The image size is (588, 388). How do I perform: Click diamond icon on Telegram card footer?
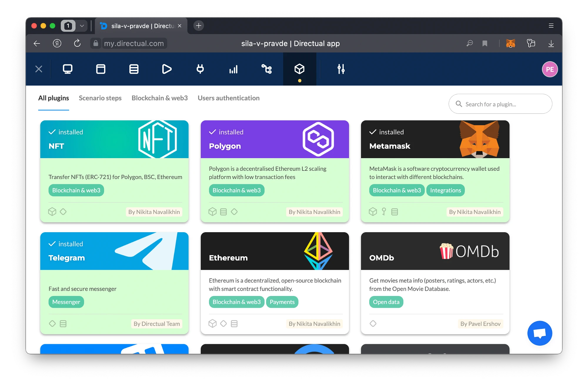click(x=52, y=324)
